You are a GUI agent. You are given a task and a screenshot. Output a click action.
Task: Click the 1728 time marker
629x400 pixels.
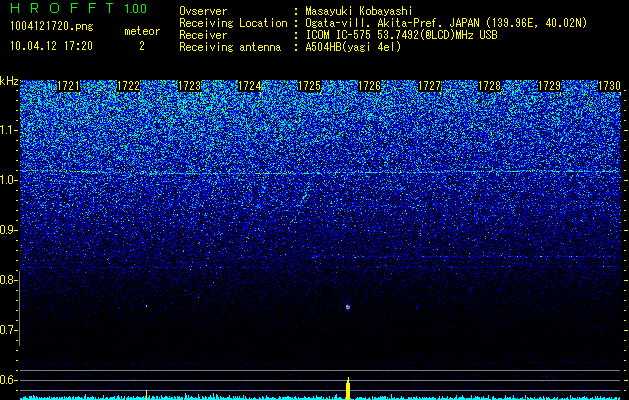click(x=489, y=86)
